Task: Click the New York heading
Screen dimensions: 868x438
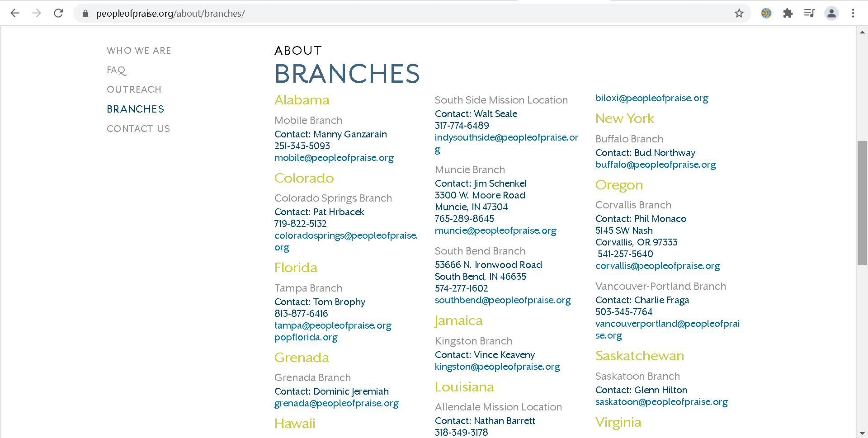Action: click(624, 118)
